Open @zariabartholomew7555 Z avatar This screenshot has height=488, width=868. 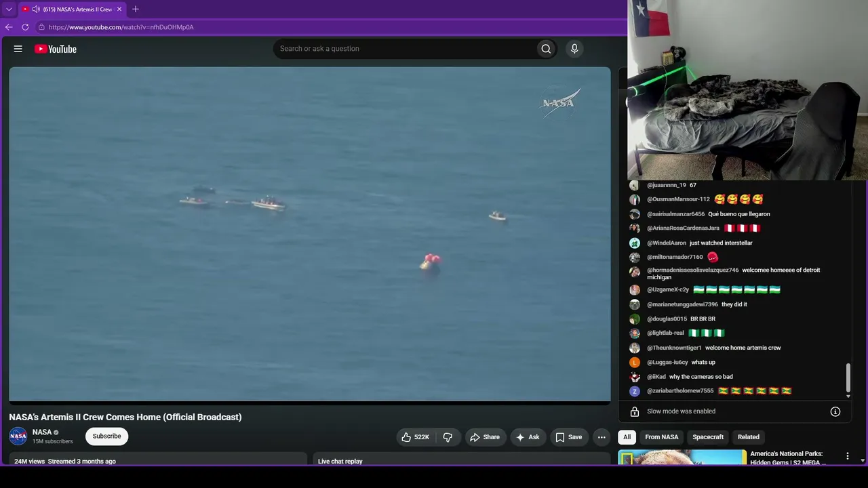click(635, 391)
